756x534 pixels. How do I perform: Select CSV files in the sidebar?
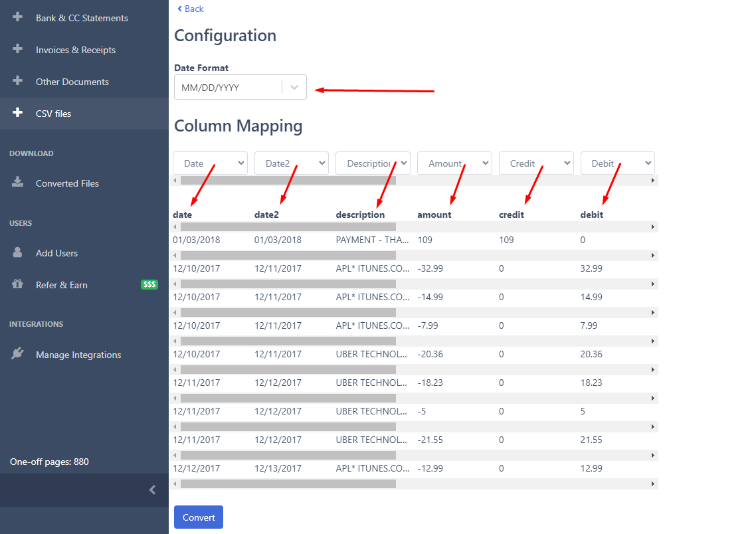[x=53, y=113]
